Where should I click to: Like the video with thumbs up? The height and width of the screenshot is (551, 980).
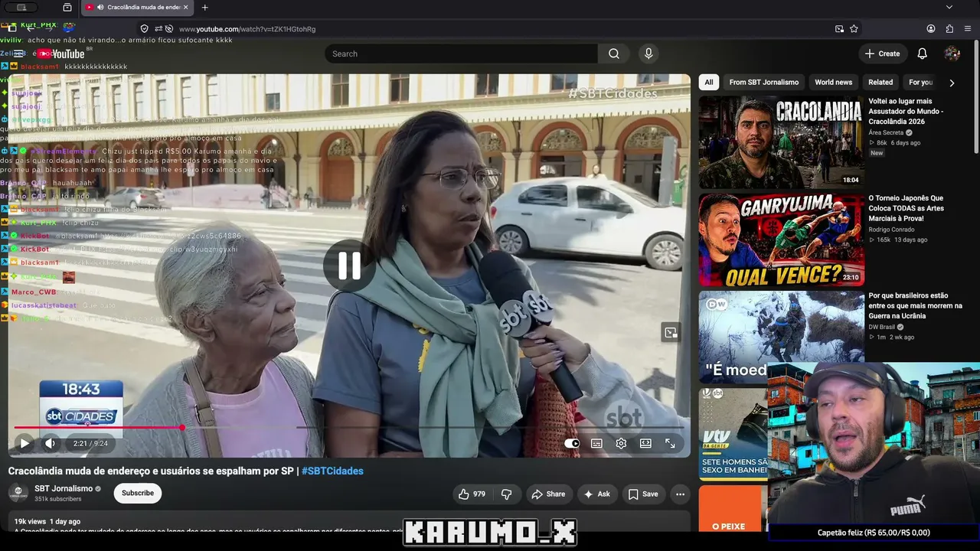pos(472,494)
